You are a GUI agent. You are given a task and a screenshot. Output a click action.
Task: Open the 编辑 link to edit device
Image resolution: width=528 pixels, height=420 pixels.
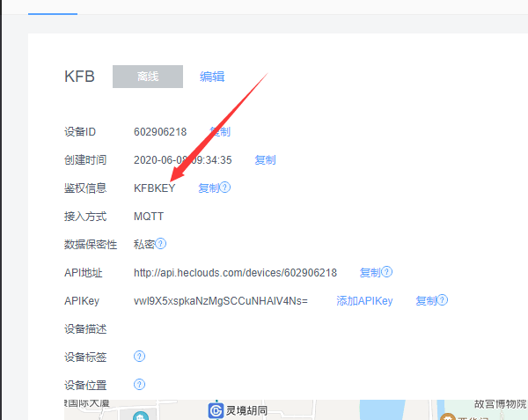tap(212, 77)
